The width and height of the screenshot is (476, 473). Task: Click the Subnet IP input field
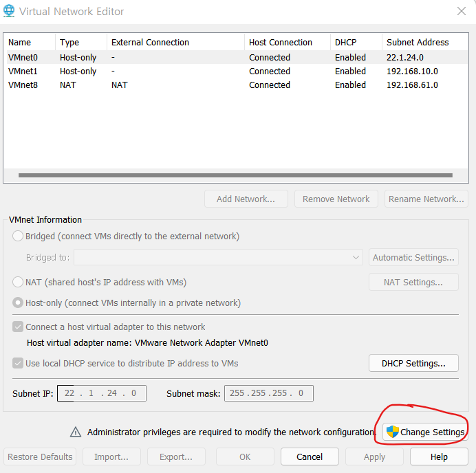[102, 393]
